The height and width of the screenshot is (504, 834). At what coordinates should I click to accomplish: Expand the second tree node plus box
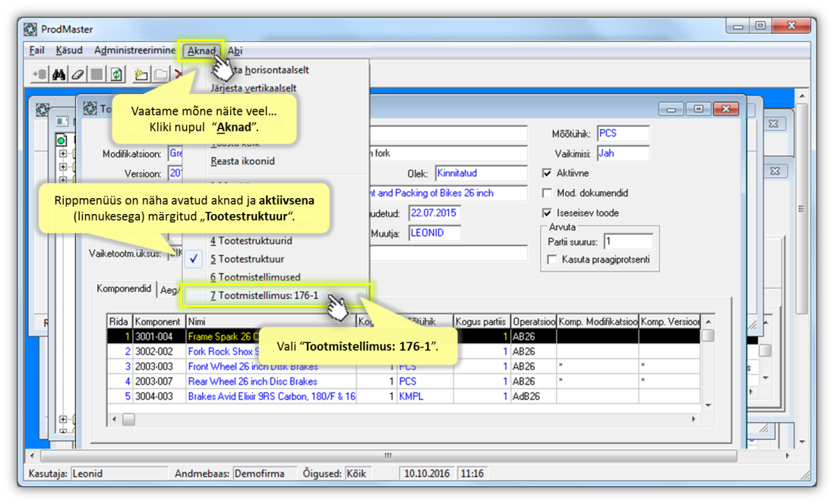pyautogui.click(x=63, y=167)
